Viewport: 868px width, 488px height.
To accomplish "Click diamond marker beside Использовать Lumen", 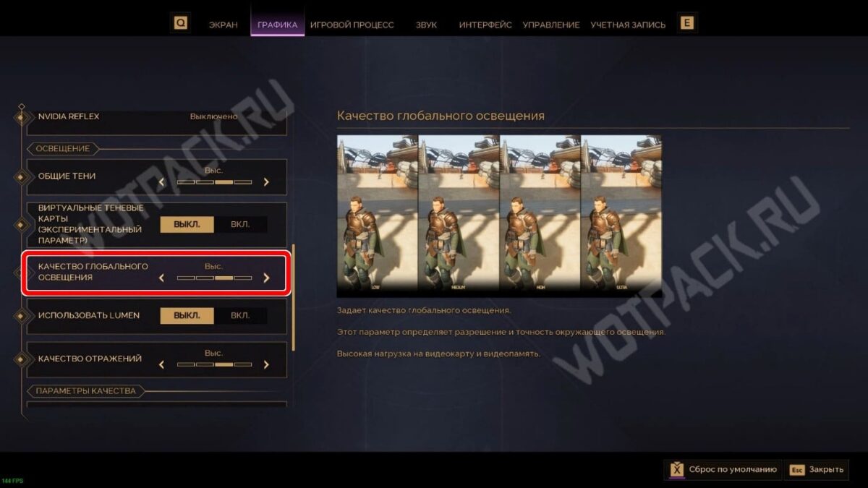I will tap(20, 316).
